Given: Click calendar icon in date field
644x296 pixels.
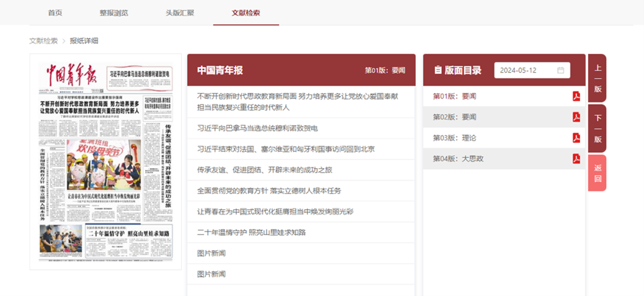Looking at the screenshot, I should coord(560,70).
